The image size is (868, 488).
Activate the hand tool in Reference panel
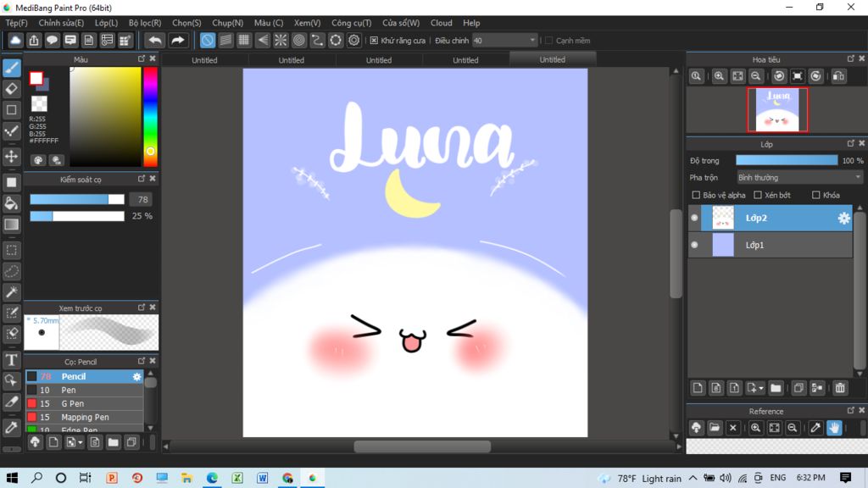[x=834, y=428]
